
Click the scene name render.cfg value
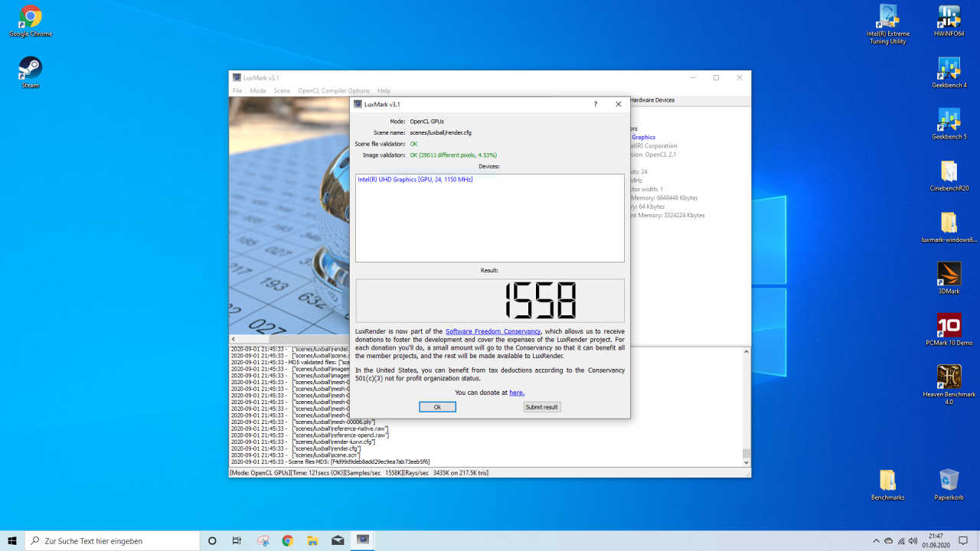coord(440,132)
